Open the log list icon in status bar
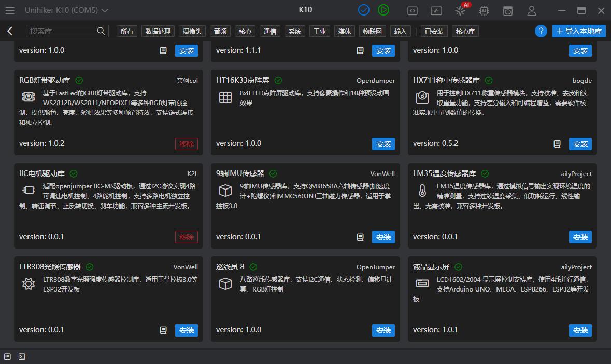611x364 pixels. pyautogui.click(x=7, y=357)
